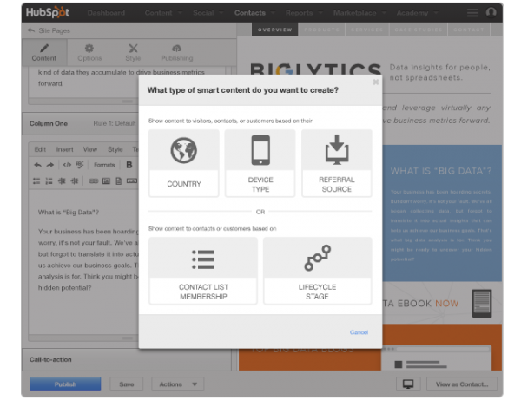Switch to the Publishing cloud tab
This screenshot has height=420, width=521.
(177, 52)
